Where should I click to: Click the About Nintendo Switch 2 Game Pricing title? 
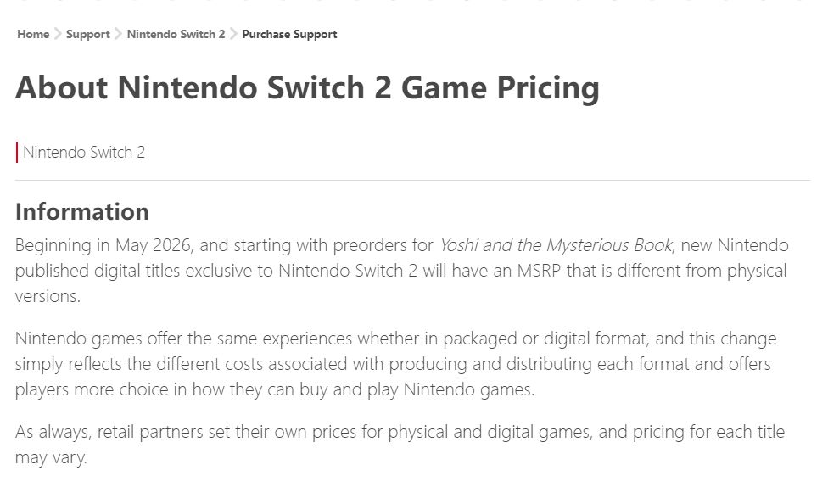click(x=307, y=88)
